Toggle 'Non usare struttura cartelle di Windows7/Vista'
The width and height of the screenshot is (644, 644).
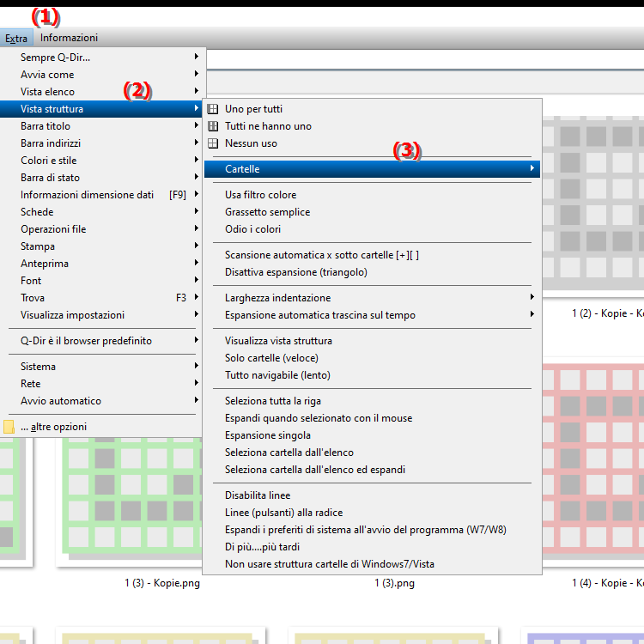tap(372, 564)
